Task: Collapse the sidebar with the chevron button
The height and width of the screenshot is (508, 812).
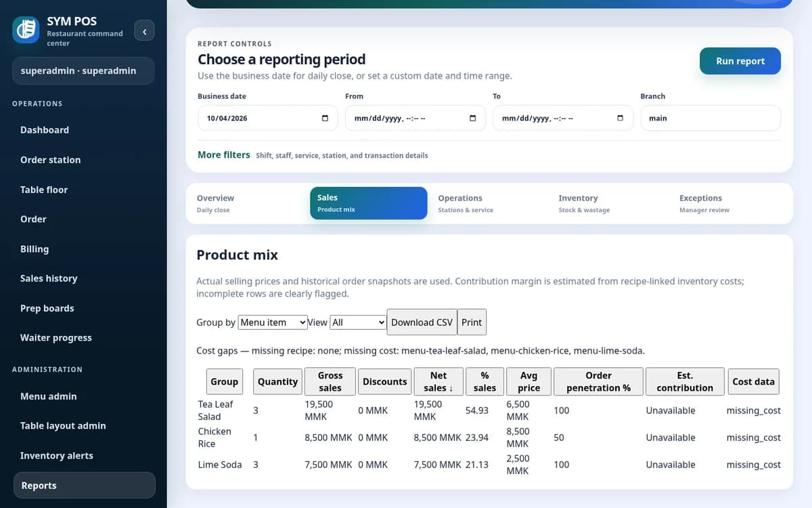Action: (x=144, y=30)
